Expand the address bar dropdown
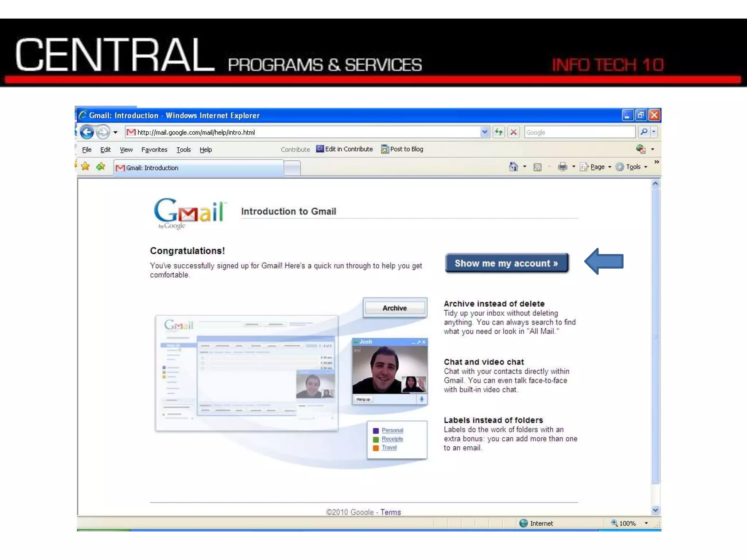 484,132
